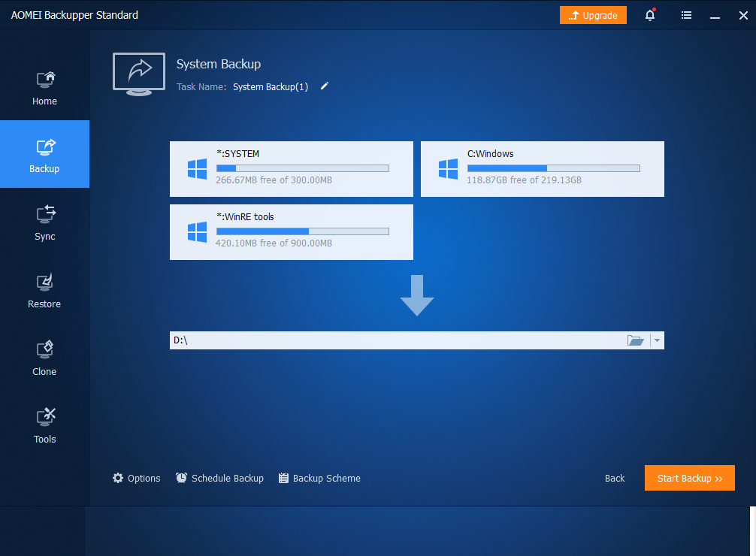Viewport: 756px width, 556px height.
Task: Open the Tools section
Action: click(x=44, y=425)
